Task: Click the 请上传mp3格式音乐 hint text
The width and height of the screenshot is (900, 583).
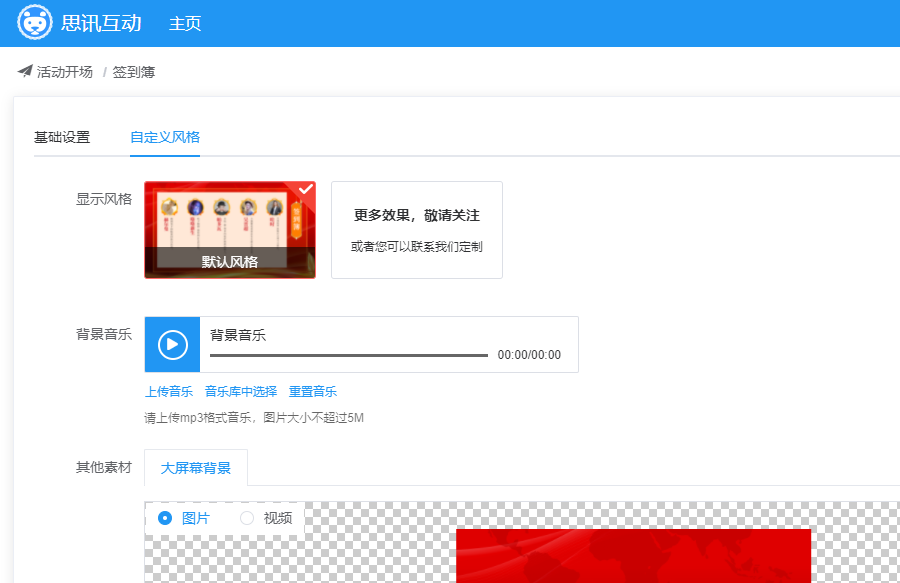Action: (x=254, y=418)
